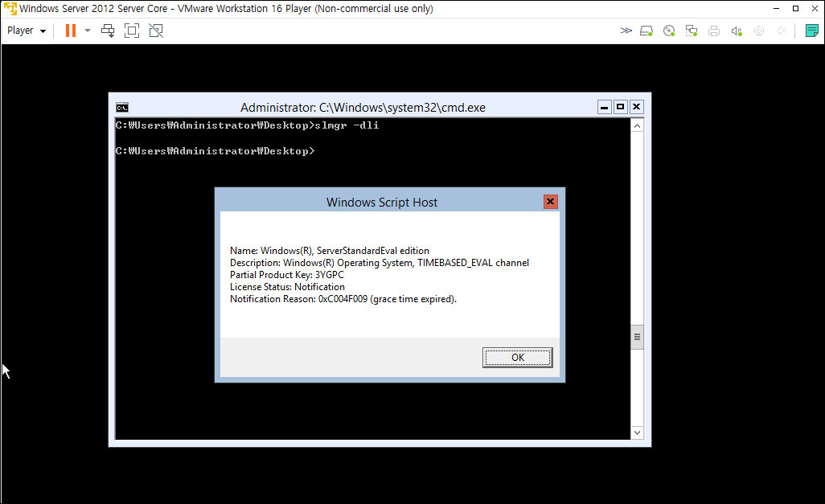The height and width of the screenshot is (504, 825).
Task: Click the cmd scrollbar down arrow
Action: [x=637, y=433]
